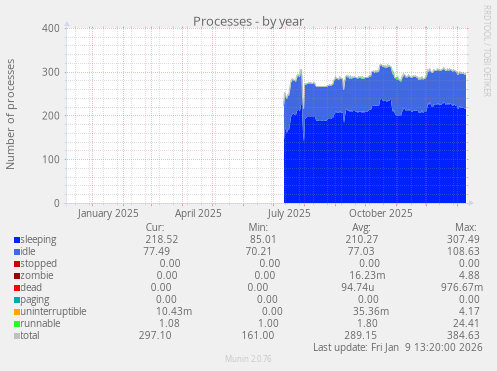This screenshot has height=371, width=497.
Task: Click the 'Last update' timestamp text
Action: click(398, 347)
